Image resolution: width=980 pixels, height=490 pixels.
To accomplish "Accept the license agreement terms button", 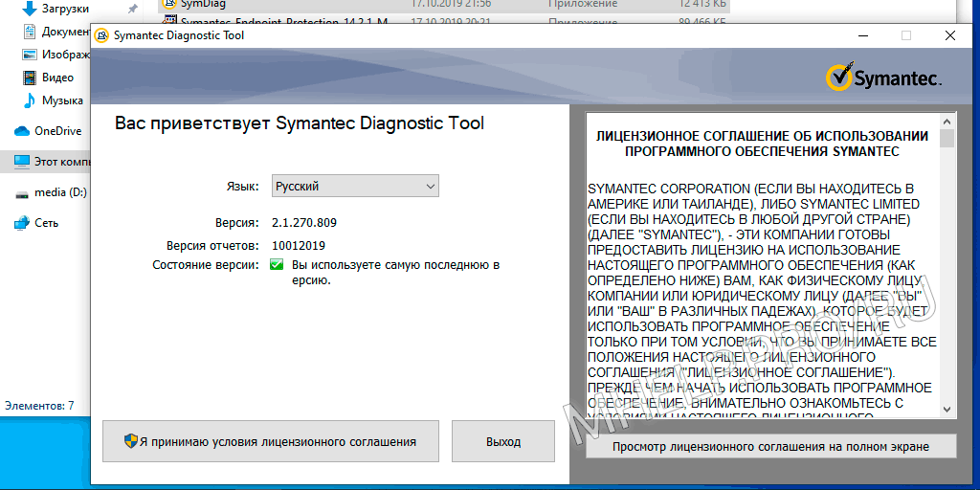I will pos(271,441).
